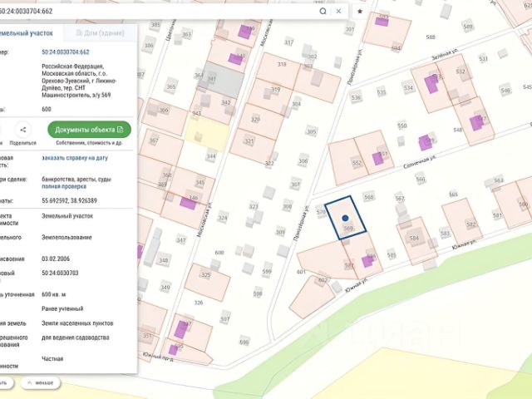Select parcel 367 on the map

pyautogui.click(x=161, y=147)
